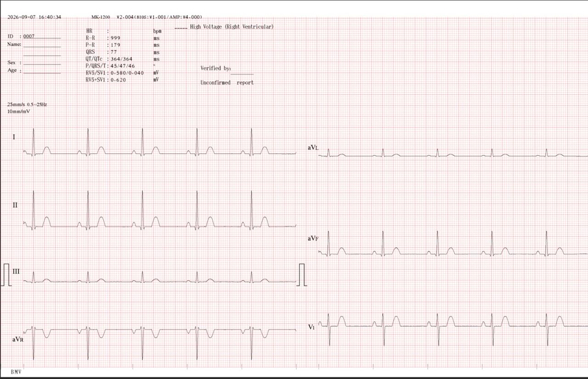Select the lead I label

[14, 137]
